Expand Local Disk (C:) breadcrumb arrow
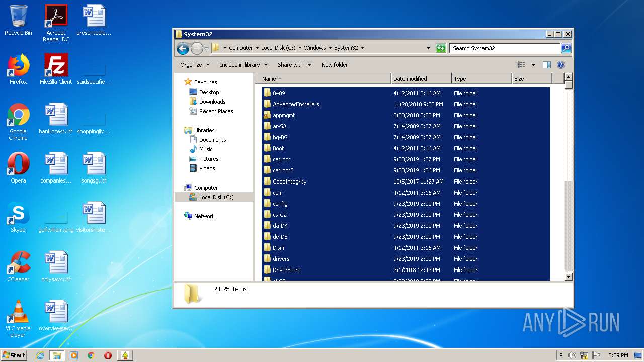This screenshot has height=362, width=644. 300,48
